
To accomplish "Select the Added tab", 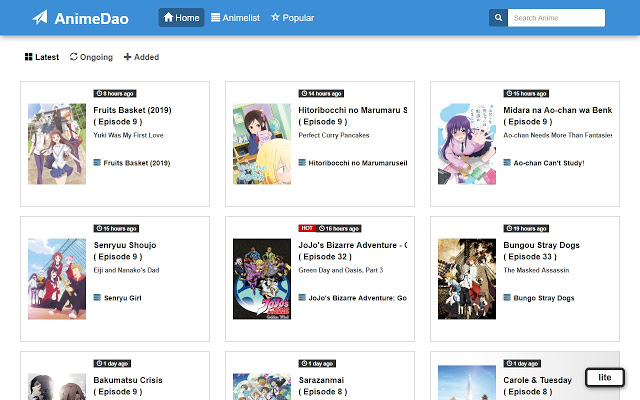I will point(141,57).
